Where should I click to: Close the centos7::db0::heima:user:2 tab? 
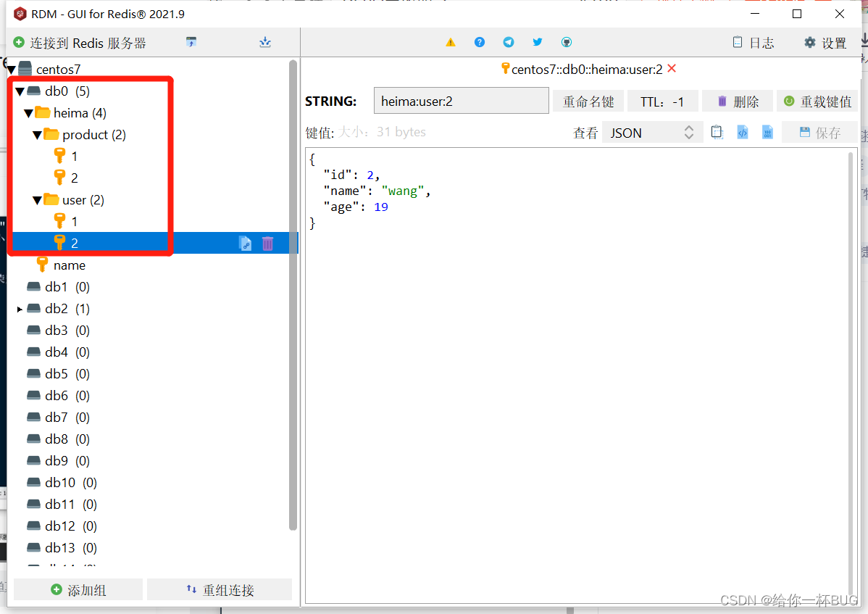click(x=672, y=69)
